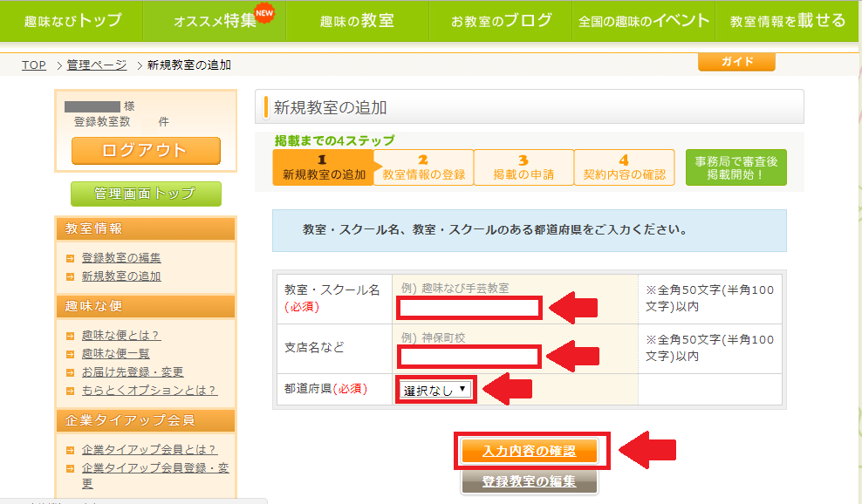Open 全国の趣味のイベント tab
The width and height of the screenshot is (862, 504).
(x=643, y=21)
